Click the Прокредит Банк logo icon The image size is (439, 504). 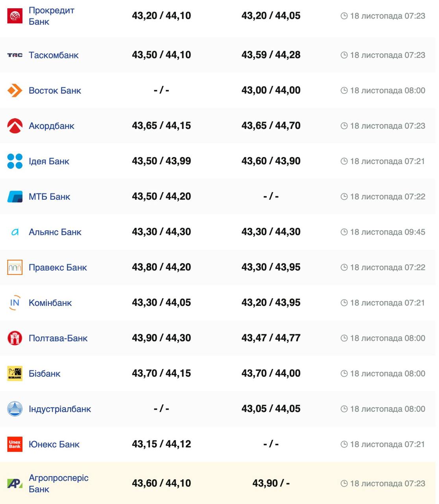coord(15,16)
